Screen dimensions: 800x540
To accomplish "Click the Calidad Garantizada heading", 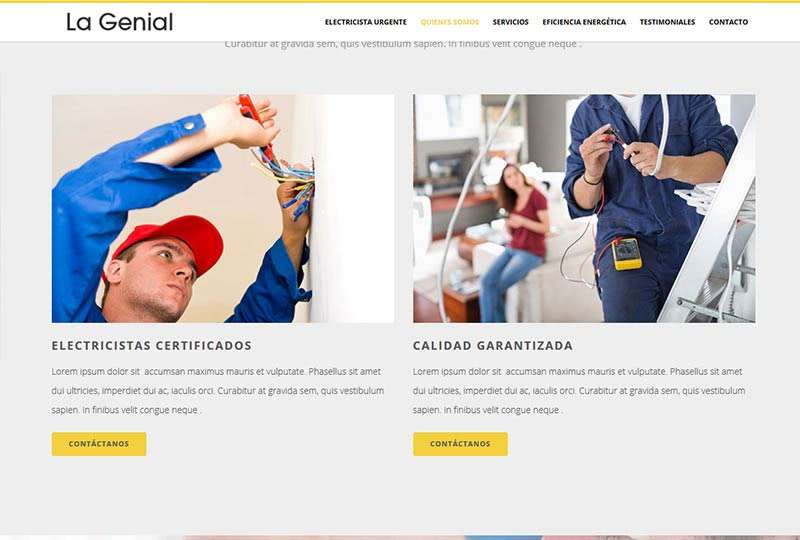I will click(x=493, y=346).
